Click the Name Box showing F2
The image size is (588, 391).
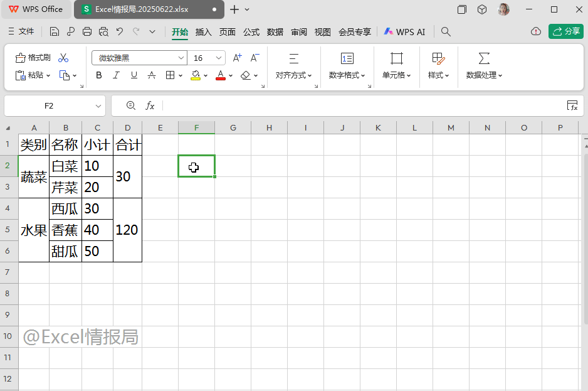click(x=49, y=106)
